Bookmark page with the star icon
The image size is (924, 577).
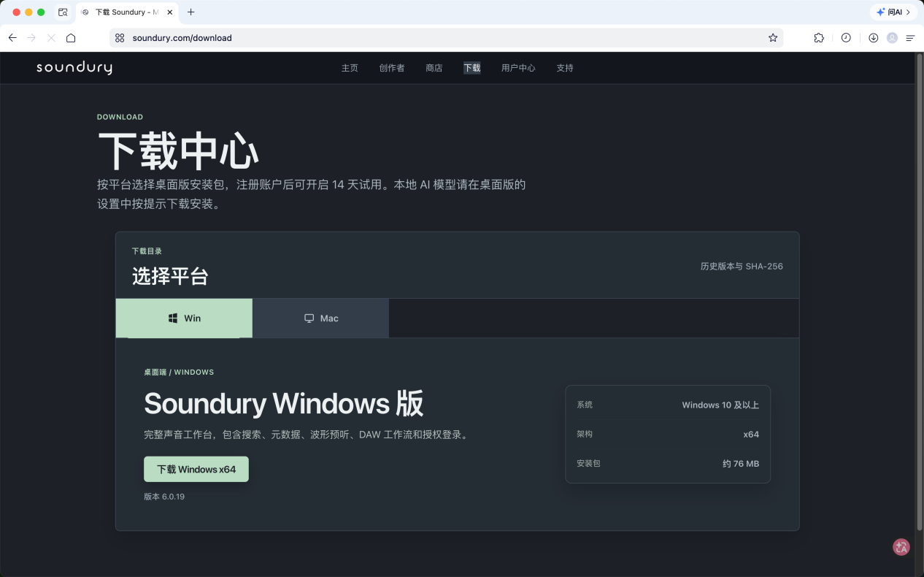(773, 38)
